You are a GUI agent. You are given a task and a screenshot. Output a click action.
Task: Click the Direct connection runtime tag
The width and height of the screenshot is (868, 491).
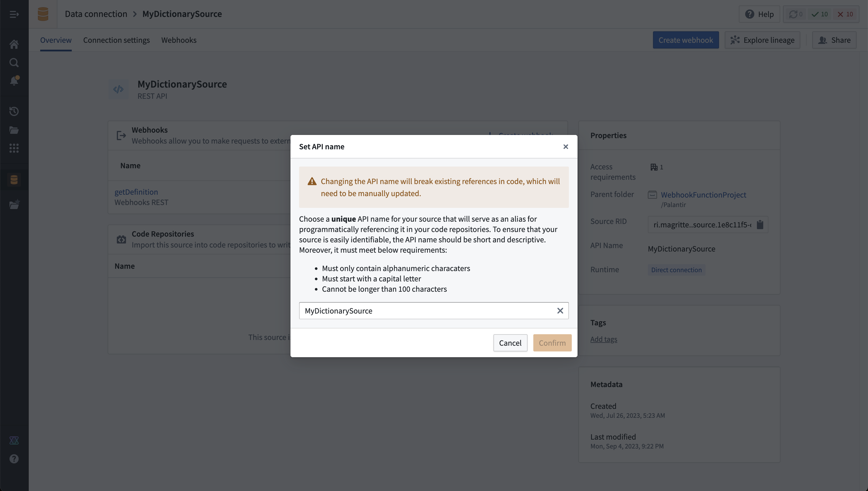[676, 270]
